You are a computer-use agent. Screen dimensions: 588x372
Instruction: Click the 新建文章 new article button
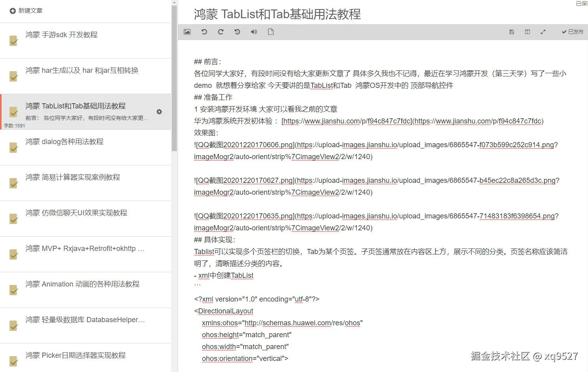pyautogui.click(x=26, y=11)
